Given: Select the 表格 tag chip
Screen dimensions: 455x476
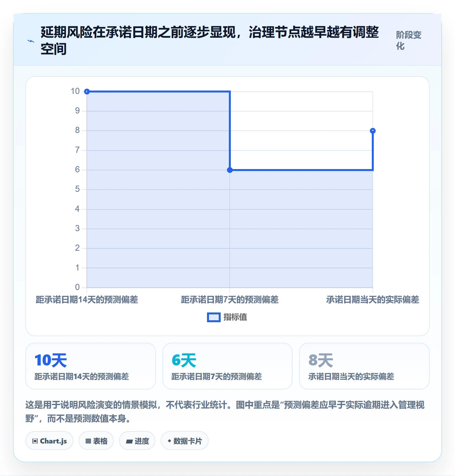Looking at the screenshot, I should (96, 441).
